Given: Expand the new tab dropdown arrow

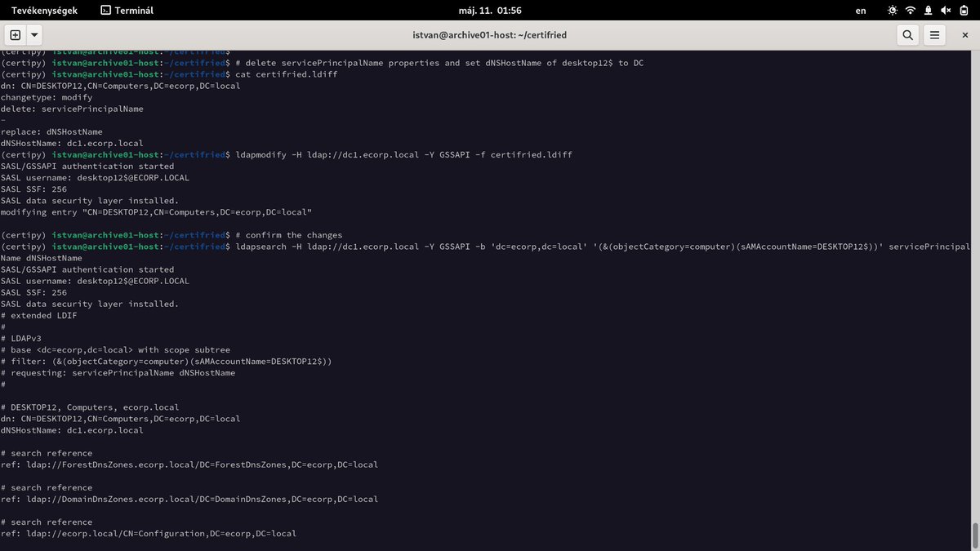Looking at the screenshot, I should (34, 35).
